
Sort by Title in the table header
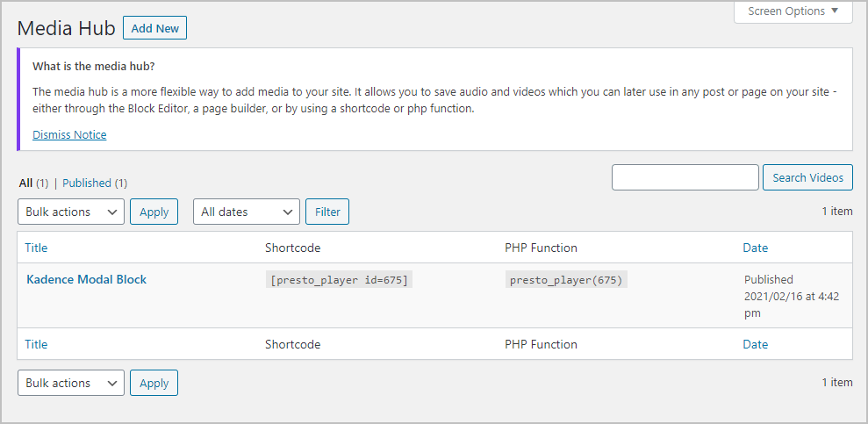pyautogui.click(x=36, y=248)
